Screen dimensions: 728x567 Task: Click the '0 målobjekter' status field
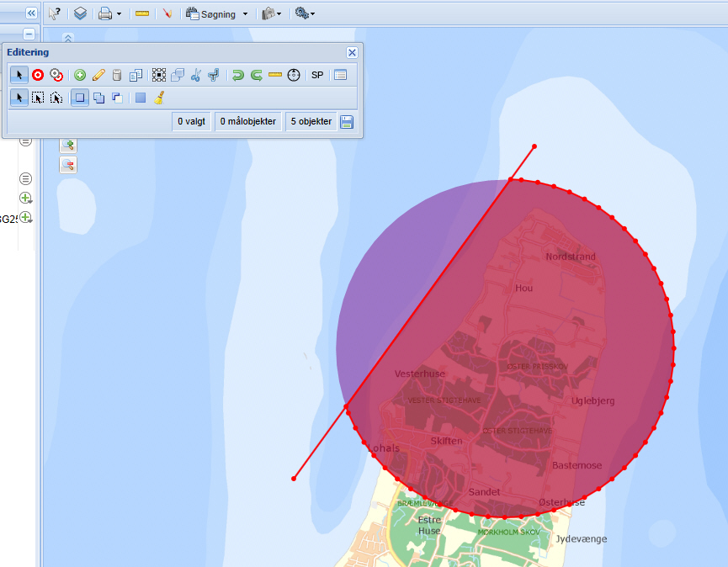pos(248,122)
